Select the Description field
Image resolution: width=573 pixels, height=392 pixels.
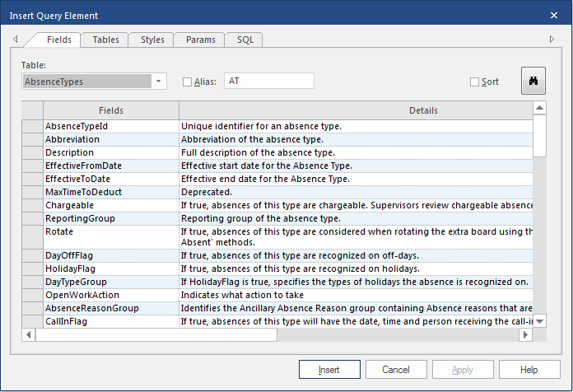[x=111, y=152]
